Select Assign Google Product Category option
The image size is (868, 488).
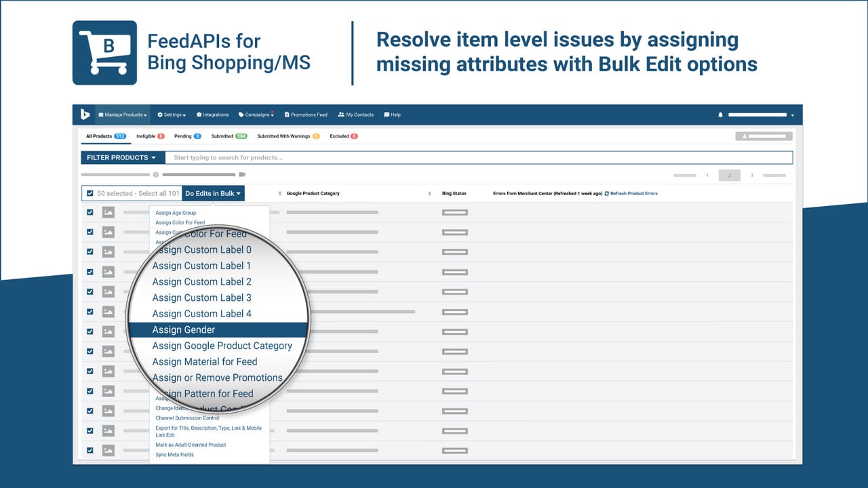[x=222, y=346]
